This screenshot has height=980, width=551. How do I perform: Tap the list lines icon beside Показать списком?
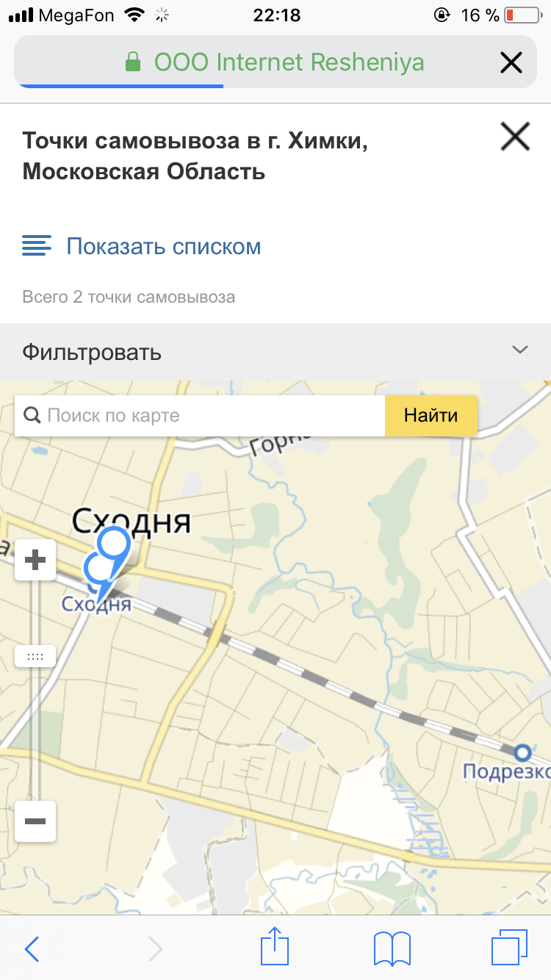click(x=37, y=245)
